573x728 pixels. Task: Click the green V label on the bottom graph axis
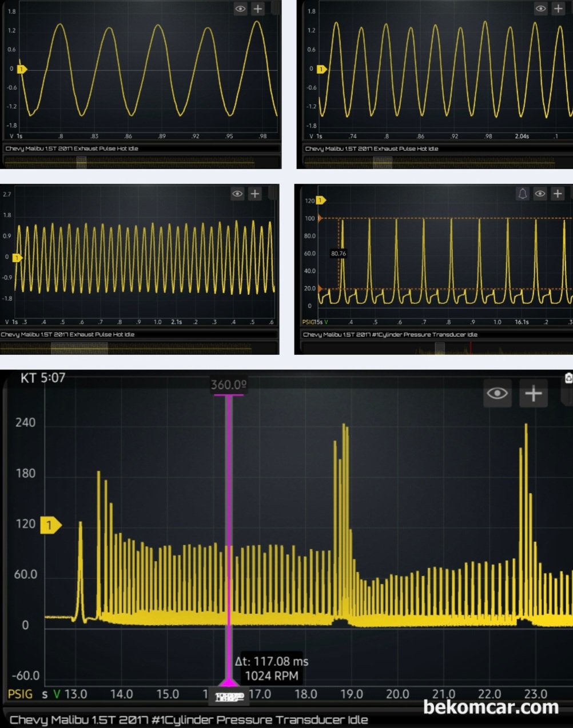click(x=57, y=694)
